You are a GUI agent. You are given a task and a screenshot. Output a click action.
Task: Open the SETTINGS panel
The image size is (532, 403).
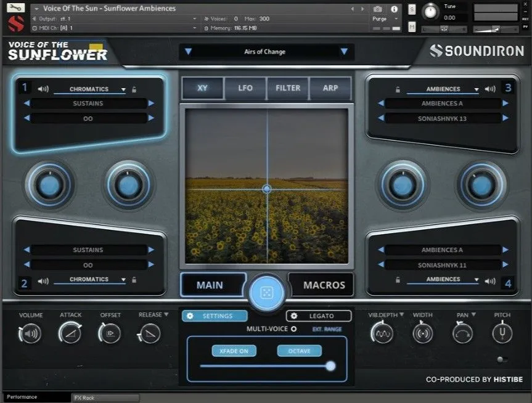coord(215,316)
